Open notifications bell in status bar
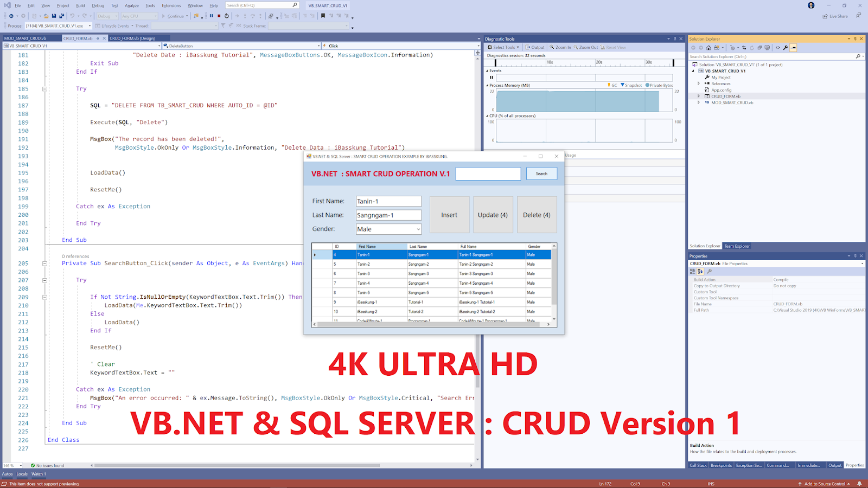This screenshot has height=488, width=868. click(859, 484)
